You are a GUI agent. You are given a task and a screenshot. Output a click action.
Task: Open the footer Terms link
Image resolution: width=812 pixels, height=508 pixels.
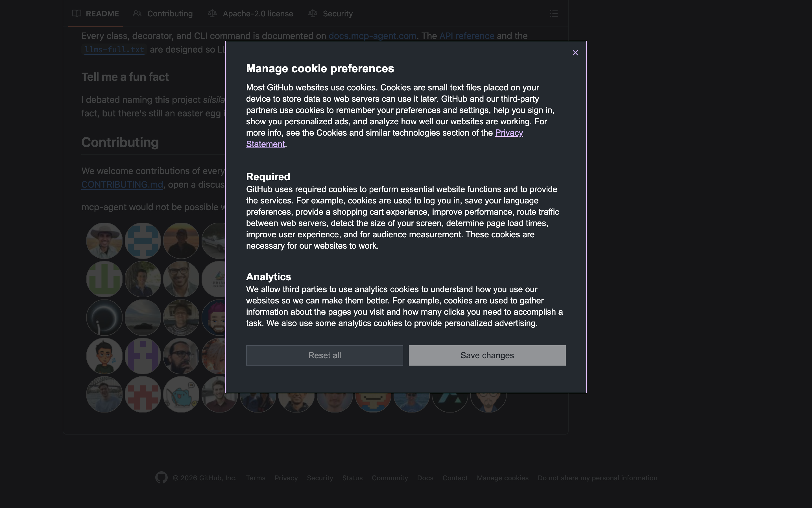[x=256, y=478]
